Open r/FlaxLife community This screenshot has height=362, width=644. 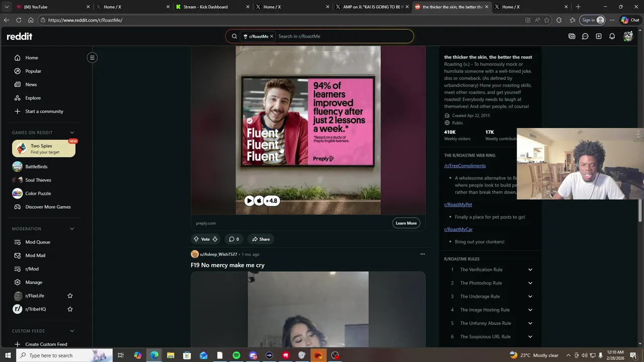tap(35, 296)
